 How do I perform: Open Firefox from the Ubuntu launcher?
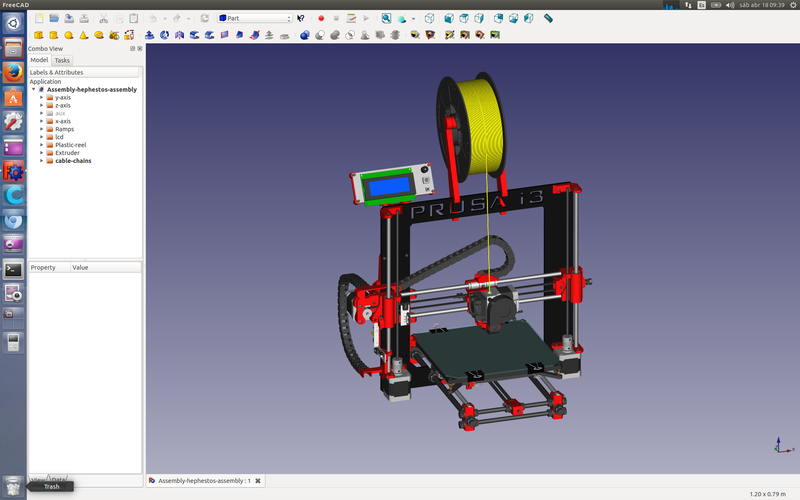[13, 72]
